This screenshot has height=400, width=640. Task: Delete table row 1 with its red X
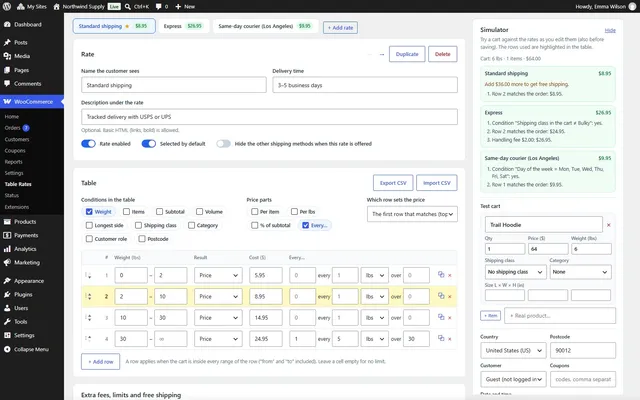pyautogui.click(x=450, y=276)
